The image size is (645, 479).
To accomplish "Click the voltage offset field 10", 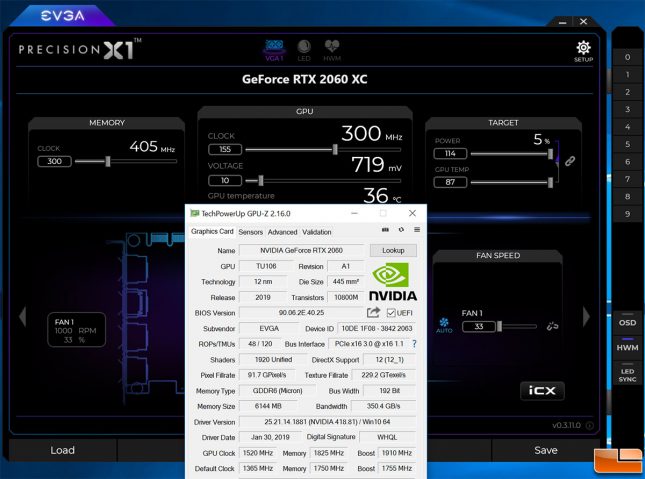I will (225, 180).
